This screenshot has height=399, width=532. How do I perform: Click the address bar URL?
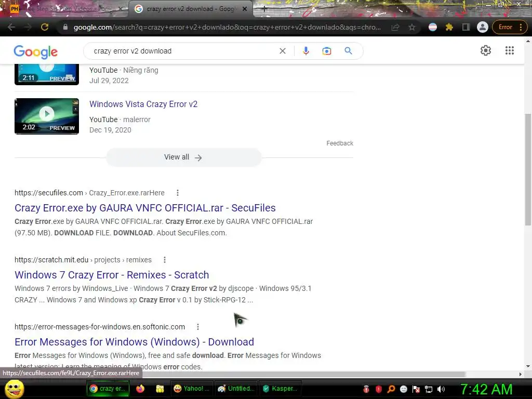(227, 27)
